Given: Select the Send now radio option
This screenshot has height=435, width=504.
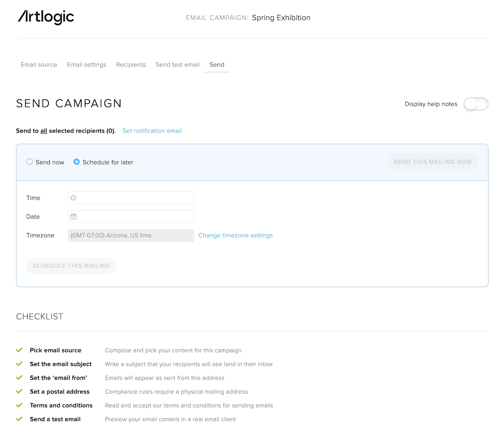Looking at the screenshot, I should click(30, 162).
